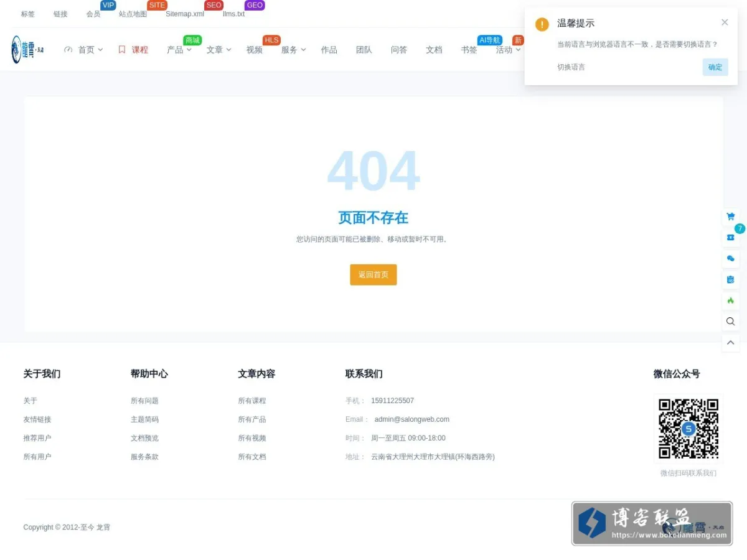Image resolution: width=747 pixels, height=560 pixels.
Task: Expand the 首页 dropdown chevron
Action: click(100, 50)
